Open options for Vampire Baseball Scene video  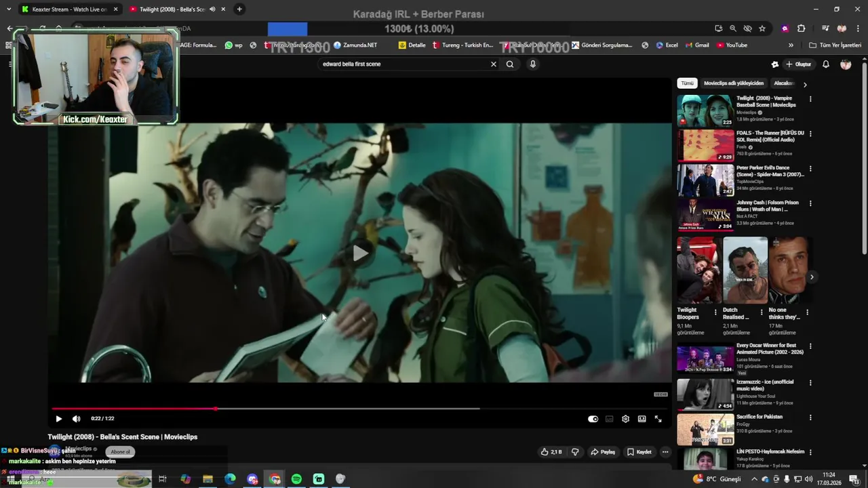pos(810,99)
